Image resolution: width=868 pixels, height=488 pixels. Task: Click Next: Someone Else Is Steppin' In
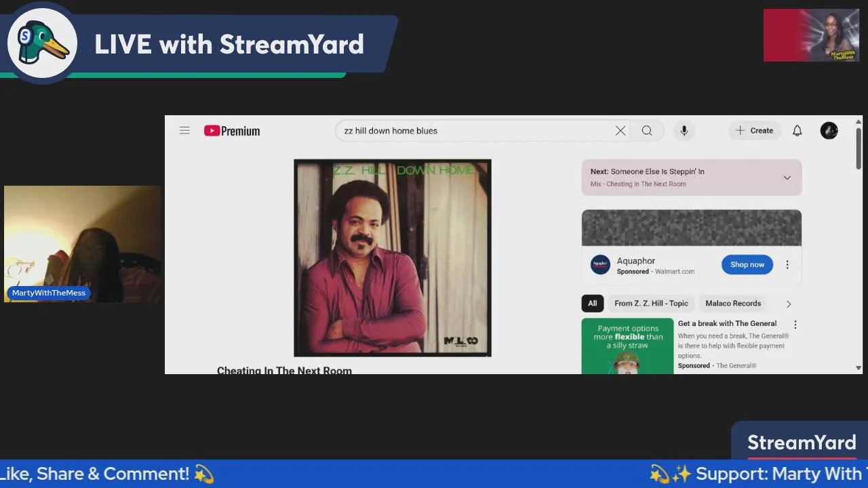647,171
